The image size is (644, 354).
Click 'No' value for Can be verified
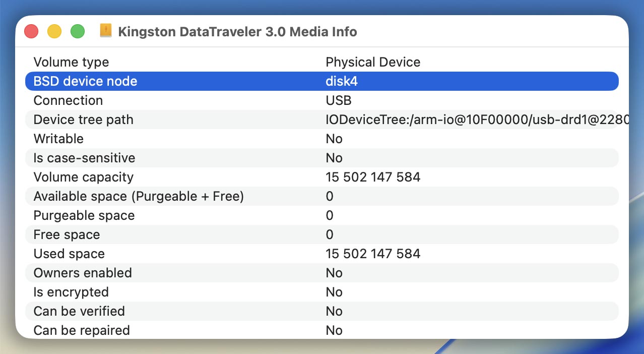pyautogui.click(x=334, y=311)
